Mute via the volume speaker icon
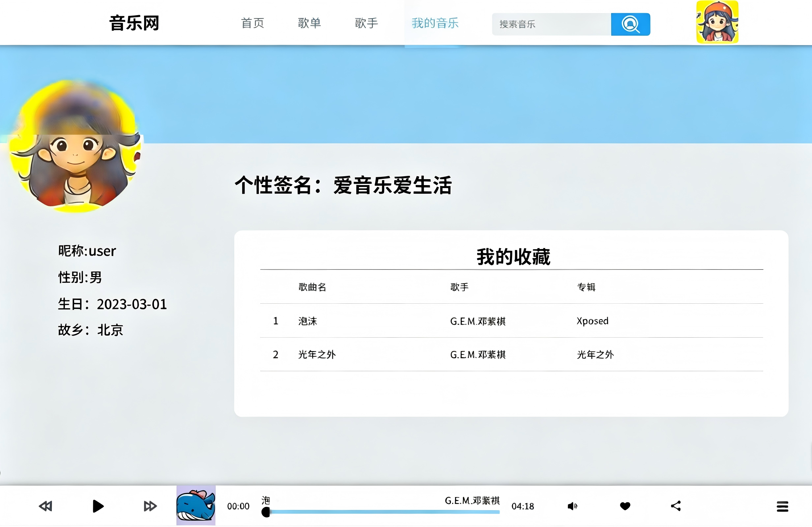Image resolution: width=812 pixels, height=527 pixels. [572, 507]
